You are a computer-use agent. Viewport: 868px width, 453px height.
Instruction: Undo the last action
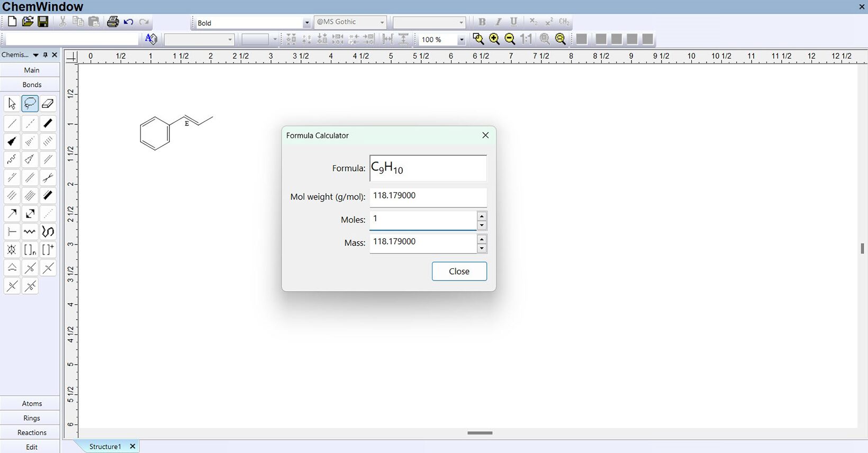pos(129,22)
